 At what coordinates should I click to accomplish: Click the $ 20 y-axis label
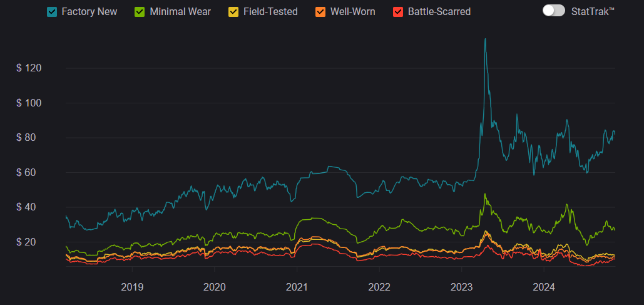click(x=30, y=242)
